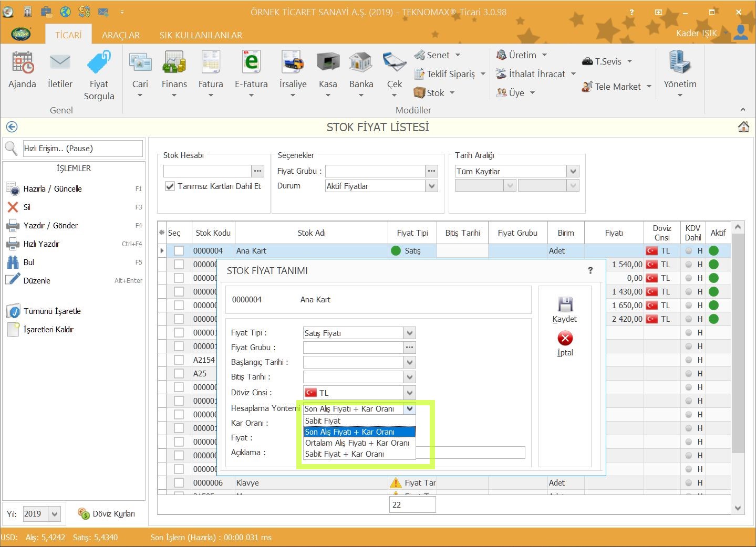Image resolution: width=756 pixels, height=547 pixels.
Task: Click the Fiyat Sorgula price tag icon
Action: pos(99,63)
